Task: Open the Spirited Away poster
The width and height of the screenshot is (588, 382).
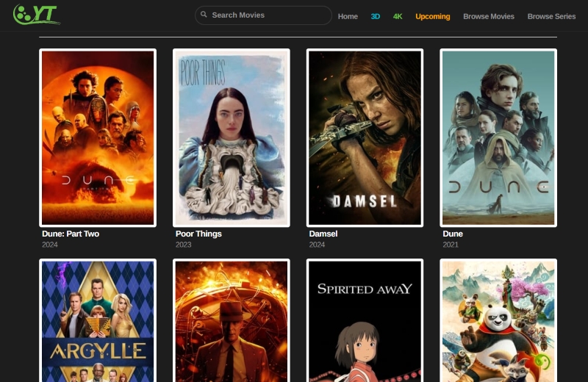Action: click(x=365, y=320)
